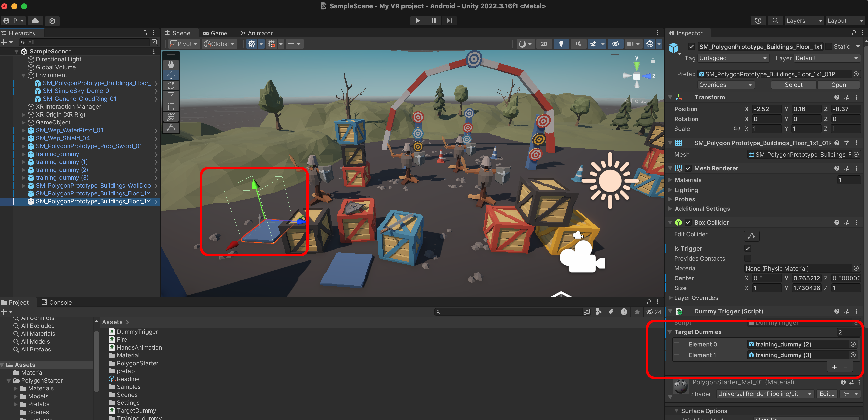The height and width of the screenshot is (420, 868).
Task: Open the Tag Untagged dropdown
Action: coord(732,58)
